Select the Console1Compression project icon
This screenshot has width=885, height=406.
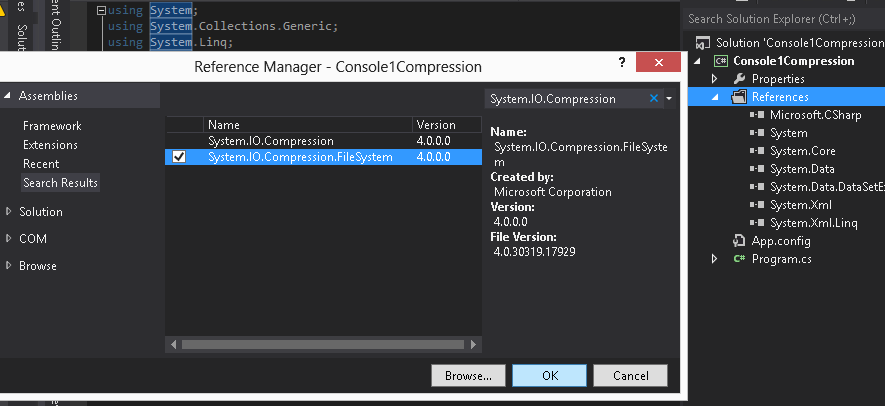(x=720, y=60)
